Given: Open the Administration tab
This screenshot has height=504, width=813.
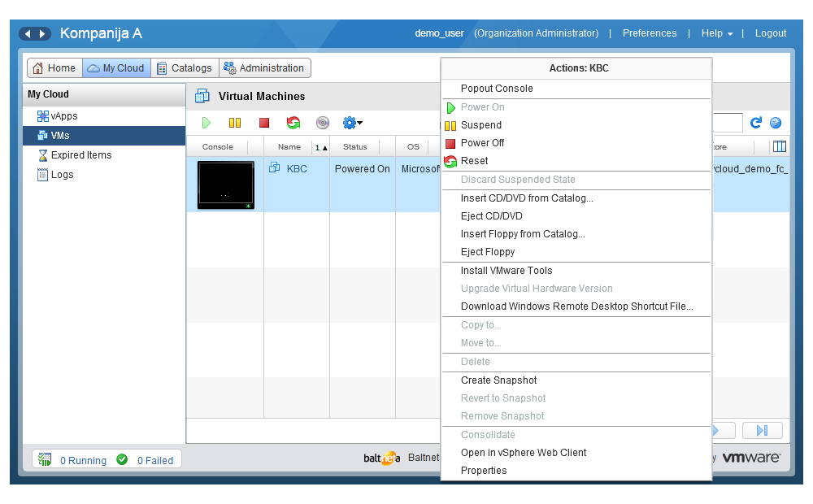Looking at the screenshot, I should [x=264, y=68].
